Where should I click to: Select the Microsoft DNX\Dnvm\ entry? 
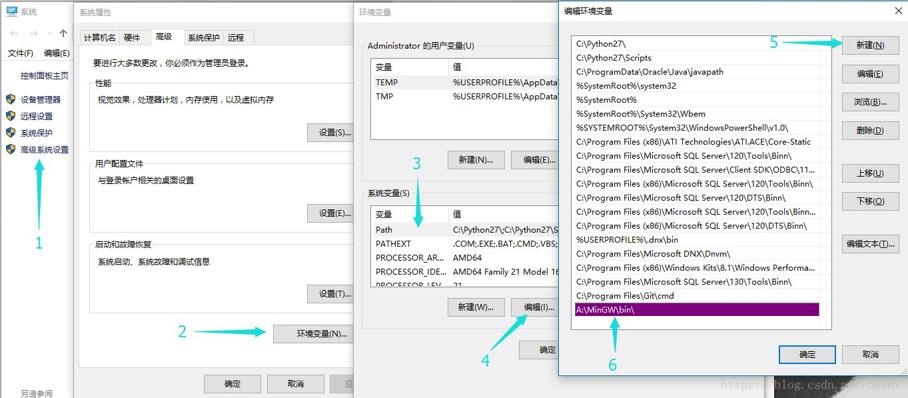tap(697, 253)
